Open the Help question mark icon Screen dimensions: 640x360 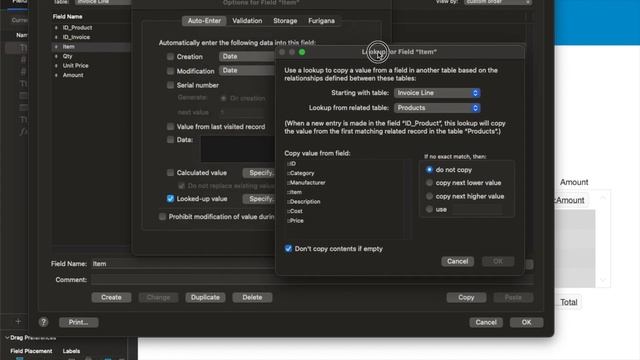pos(44,322)
